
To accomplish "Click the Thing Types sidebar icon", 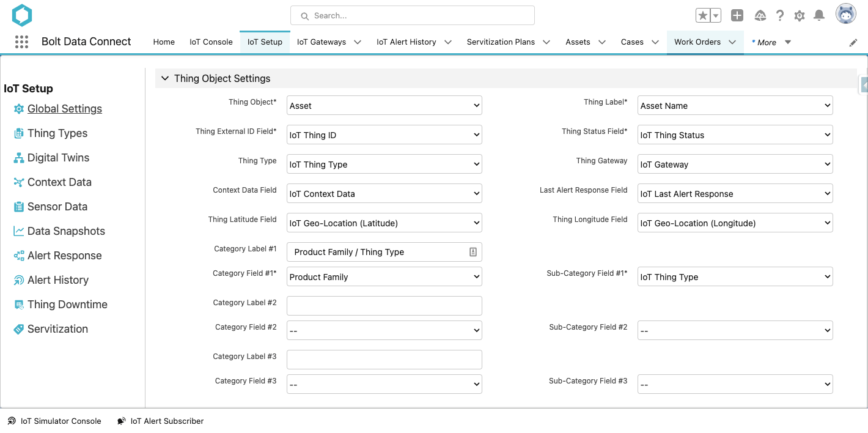I will [19, 133].
